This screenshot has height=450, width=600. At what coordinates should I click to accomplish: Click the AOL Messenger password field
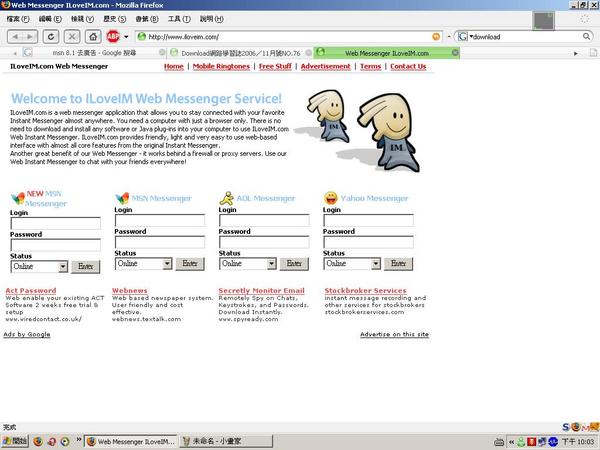[264, 242]
